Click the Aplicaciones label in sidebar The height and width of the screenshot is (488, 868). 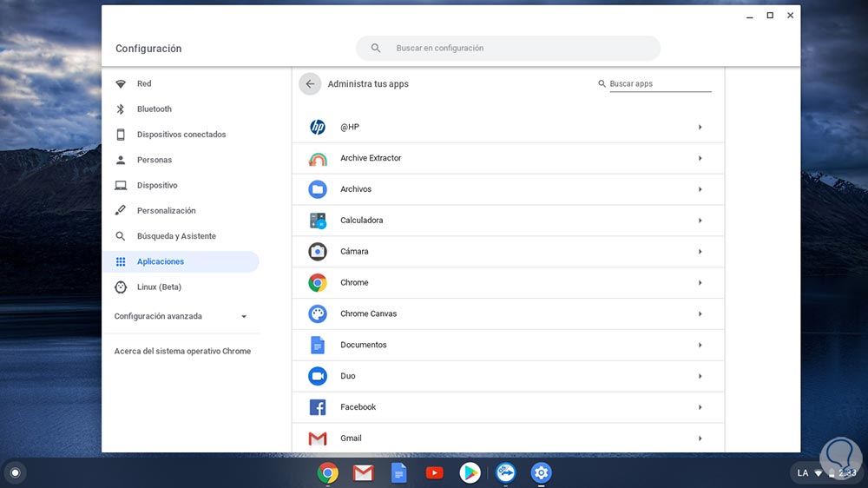tap(161, 261)
